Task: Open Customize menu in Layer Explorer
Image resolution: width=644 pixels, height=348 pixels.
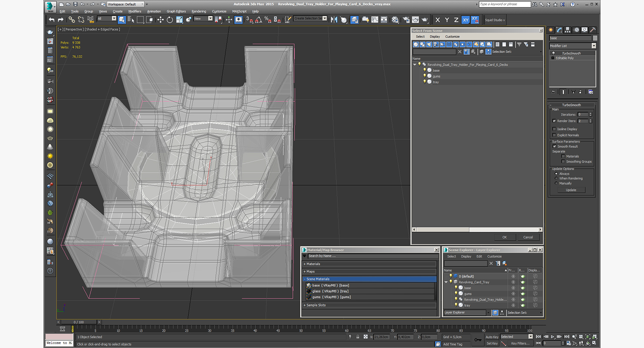Action: 494,256
